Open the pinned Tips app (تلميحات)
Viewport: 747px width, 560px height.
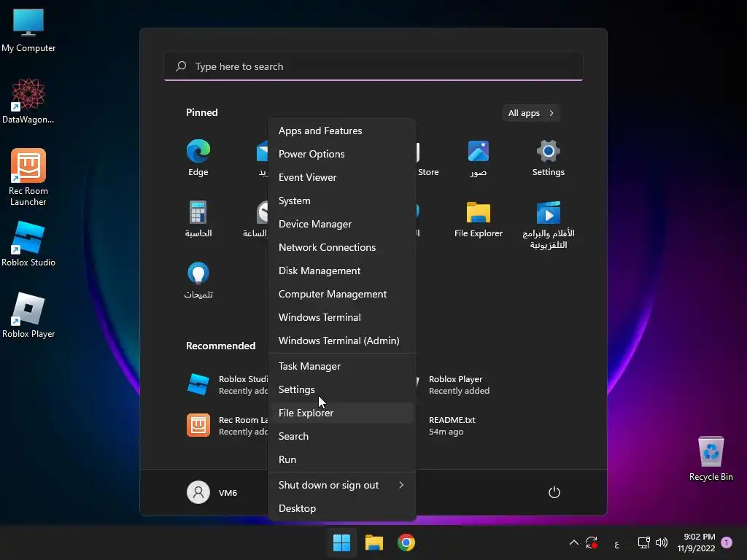pyautogui.click(x=198, y=280)
